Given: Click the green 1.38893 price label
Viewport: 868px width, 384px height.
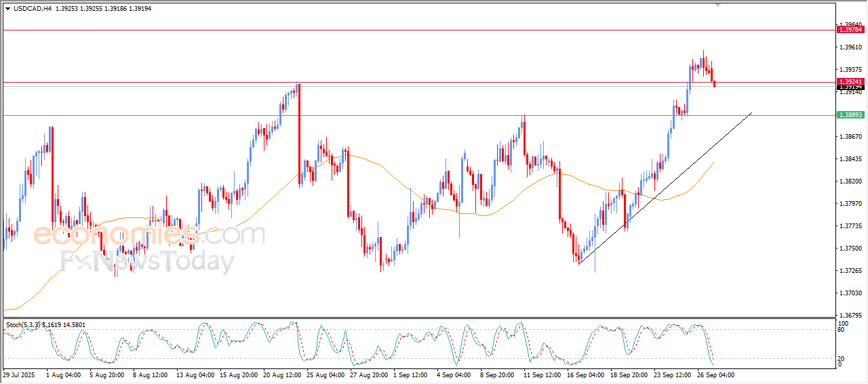Looking at the screenshot, I should click(850, 115).
